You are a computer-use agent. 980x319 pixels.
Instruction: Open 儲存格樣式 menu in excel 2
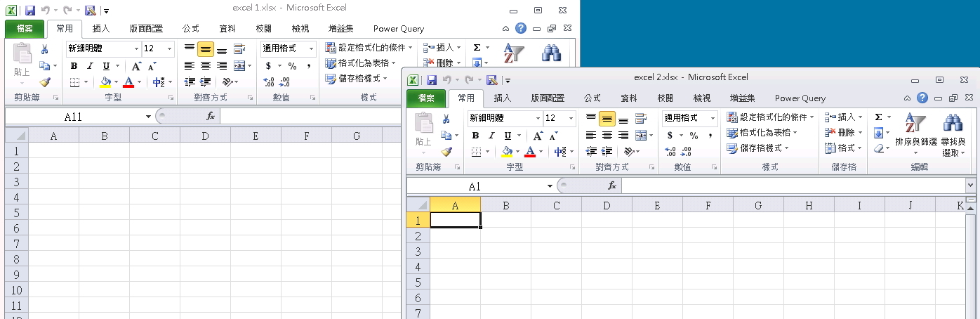click(757, 148)
